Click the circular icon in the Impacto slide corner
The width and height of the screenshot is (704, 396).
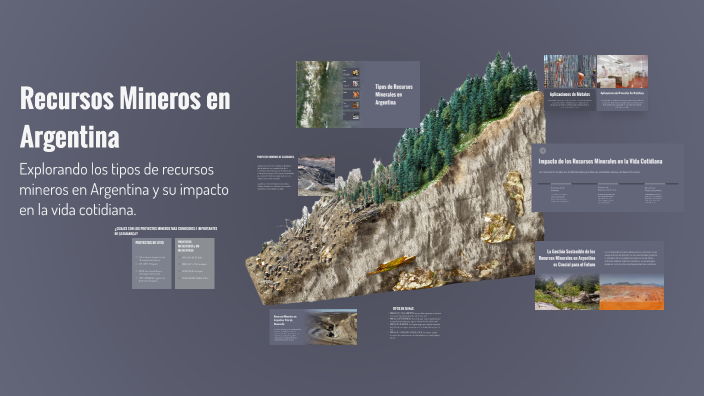[x=542, y=151]
